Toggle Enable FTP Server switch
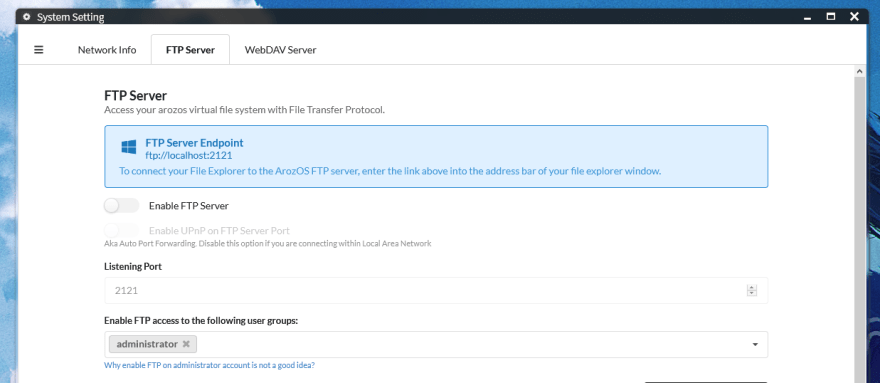This screenshot has height=383, width=880. coord(121,206)
